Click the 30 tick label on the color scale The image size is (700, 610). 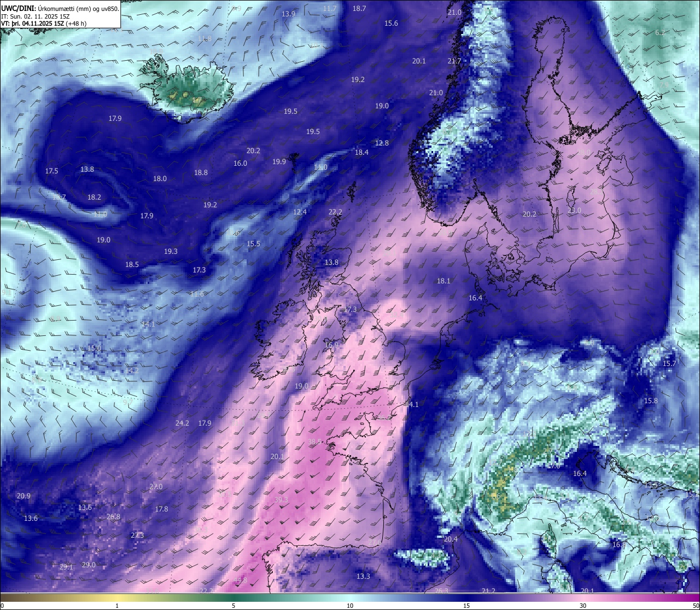pos(583,606)
